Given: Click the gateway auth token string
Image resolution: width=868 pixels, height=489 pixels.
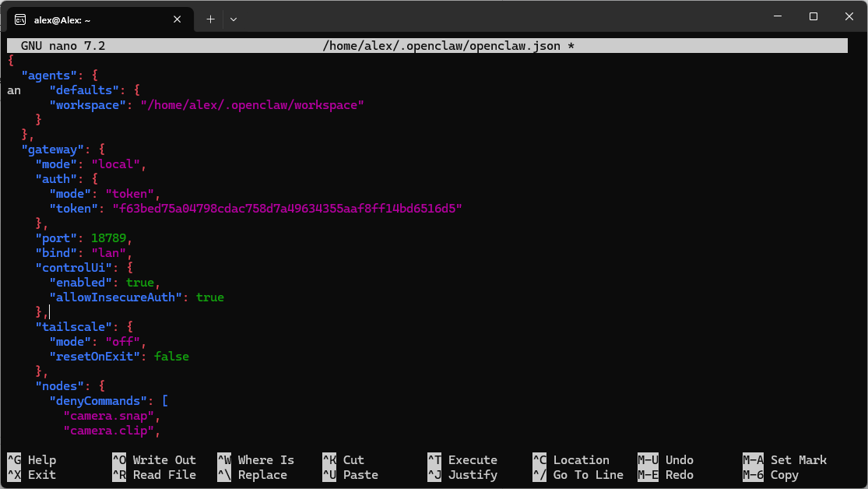Looking at the screenshot, I should point(288,209).
